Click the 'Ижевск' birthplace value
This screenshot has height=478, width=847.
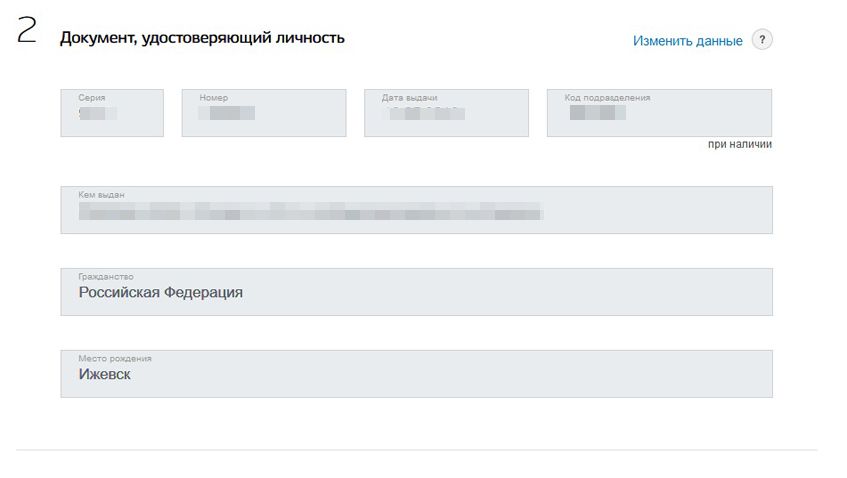pyautogui.click(x=104, y=374)
